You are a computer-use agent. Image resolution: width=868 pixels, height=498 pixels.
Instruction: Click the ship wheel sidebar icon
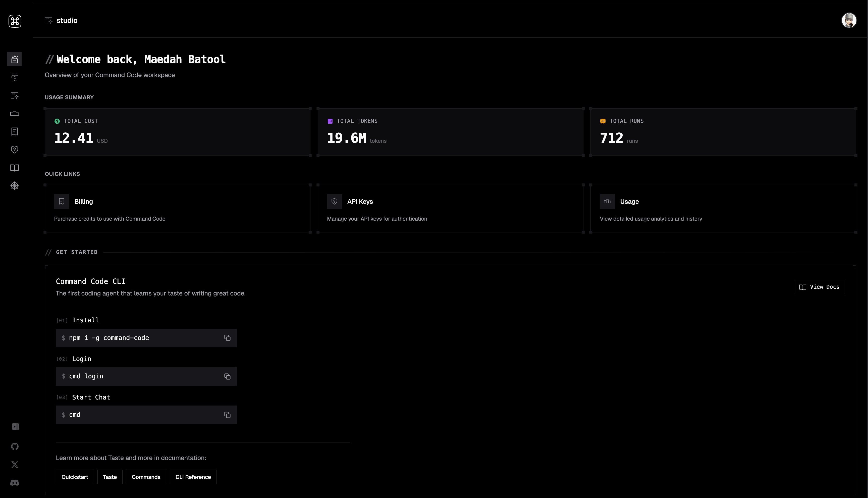pyautogui.click(x=14, y=186)
